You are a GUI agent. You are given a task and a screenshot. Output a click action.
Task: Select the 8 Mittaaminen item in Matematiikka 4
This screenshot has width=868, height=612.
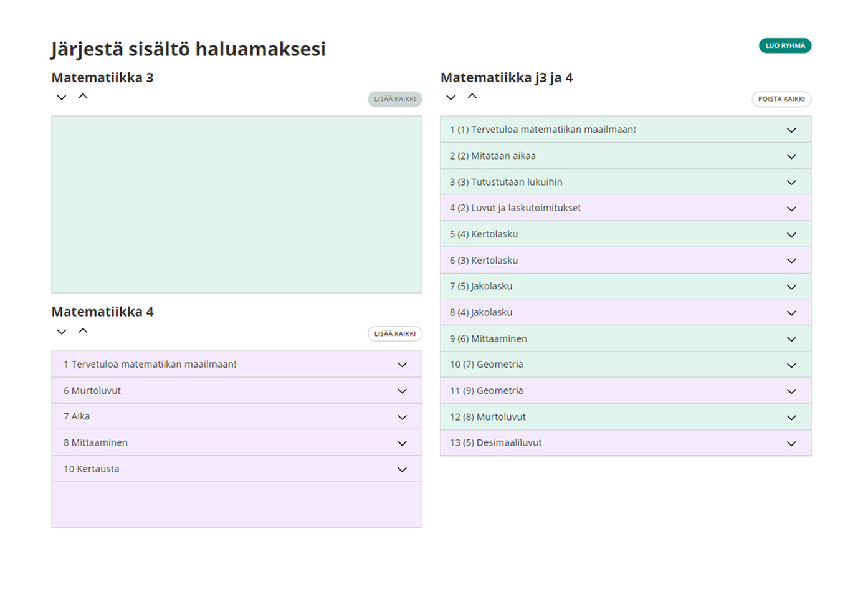click(96, 443)
